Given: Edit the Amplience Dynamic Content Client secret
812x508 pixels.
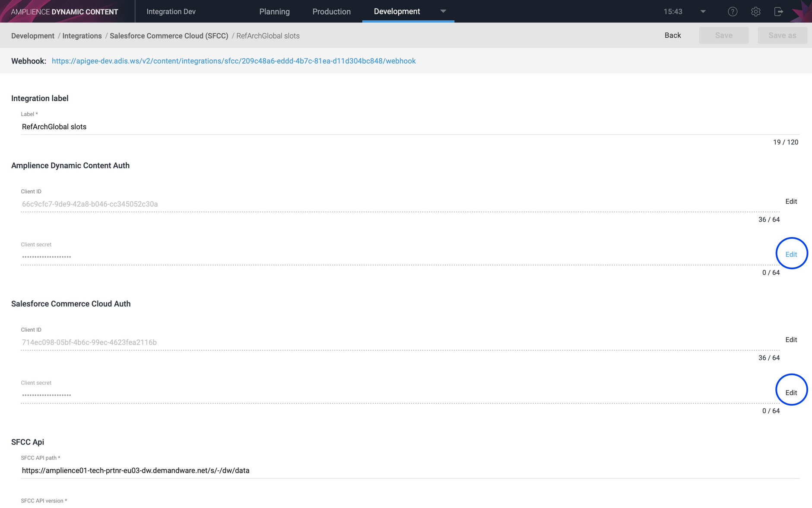Looking at the screenshot, I should 791,254.
